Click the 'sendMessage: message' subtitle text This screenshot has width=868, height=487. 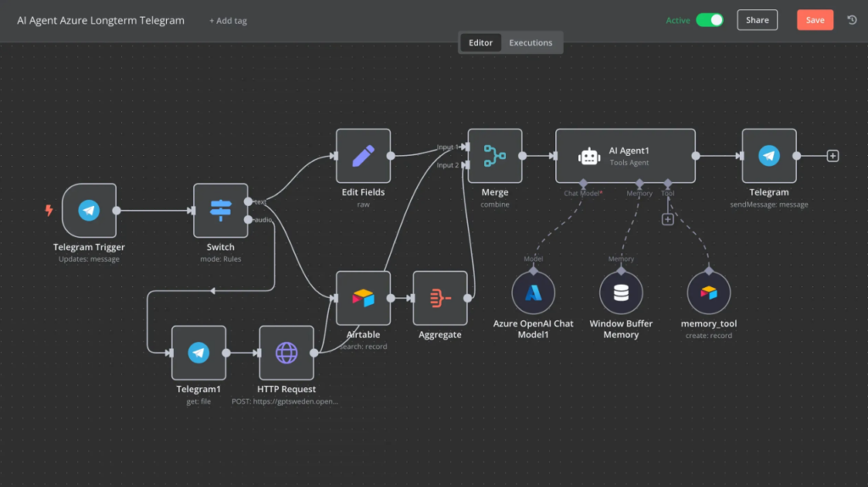769,205
